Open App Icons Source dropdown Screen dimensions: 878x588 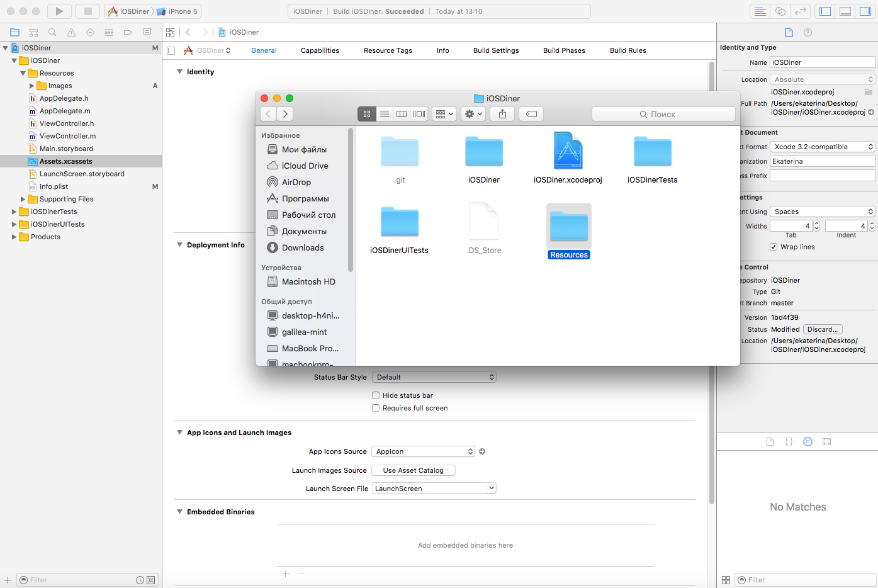[423, 451]
